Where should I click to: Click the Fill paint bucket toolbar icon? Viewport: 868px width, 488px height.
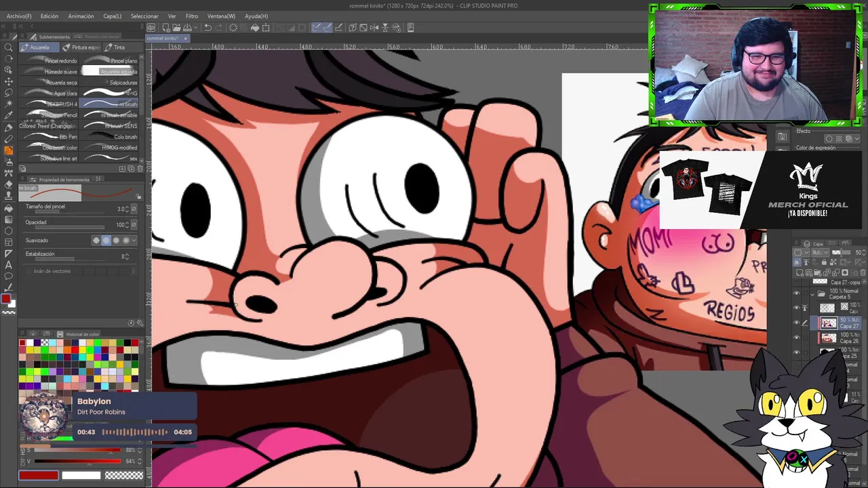click(255, 28)
